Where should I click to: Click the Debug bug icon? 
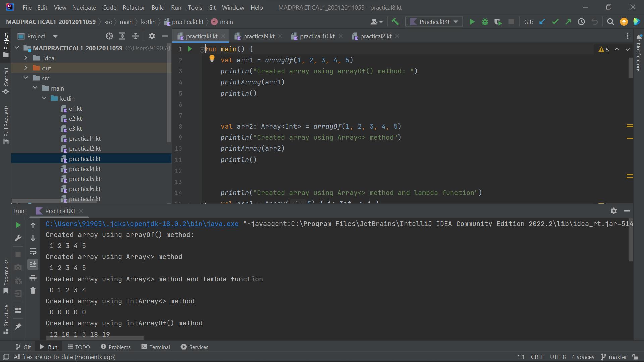(x=485, y=22)
